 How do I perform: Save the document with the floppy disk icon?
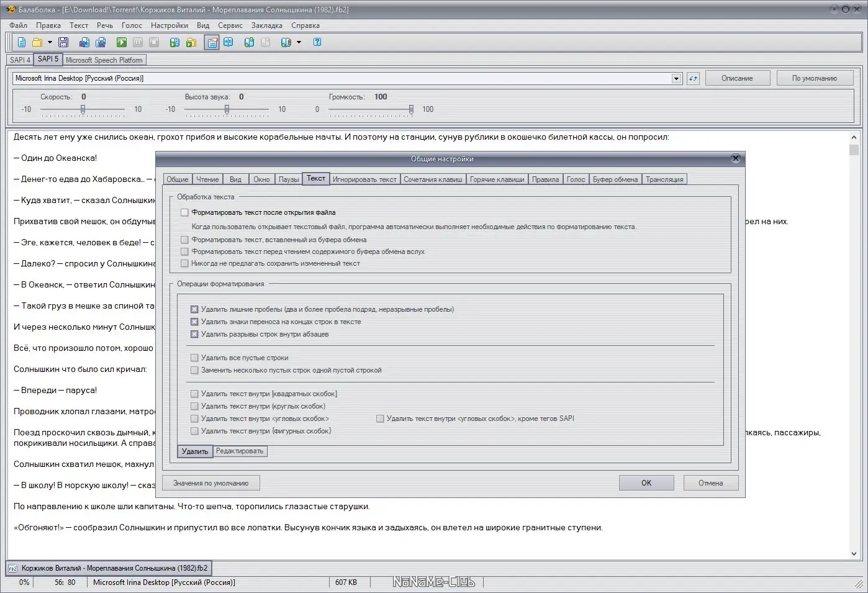(63, 42)
